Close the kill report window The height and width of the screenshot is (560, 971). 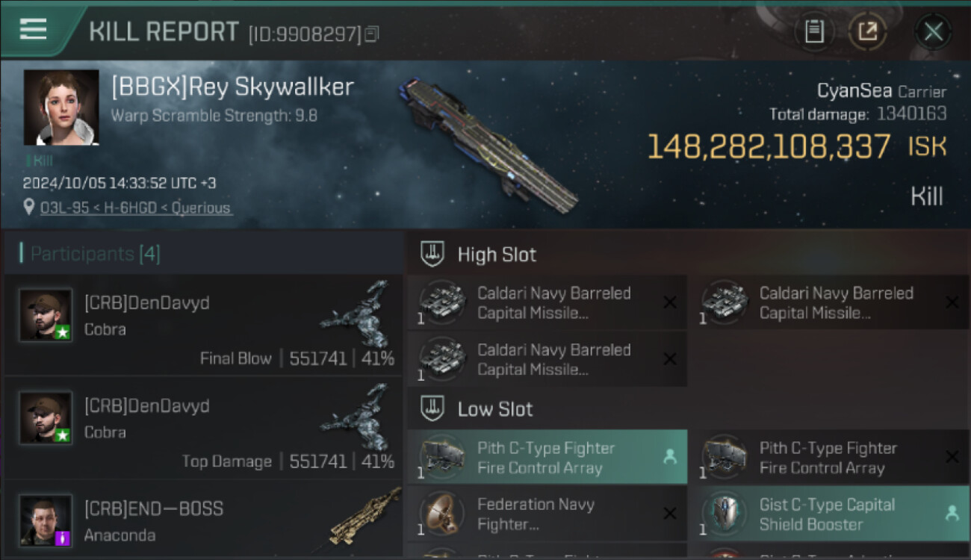click(933, 31)
